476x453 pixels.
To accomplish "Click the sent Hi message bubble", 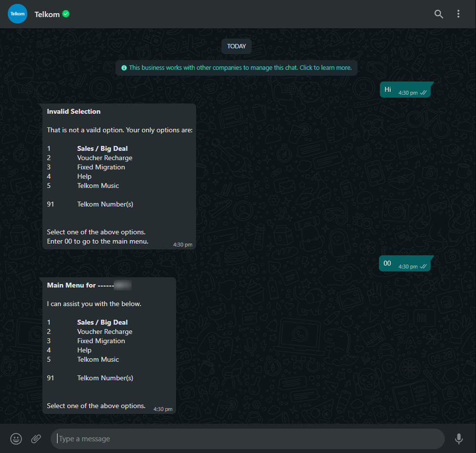I will [x=405, y=90].
